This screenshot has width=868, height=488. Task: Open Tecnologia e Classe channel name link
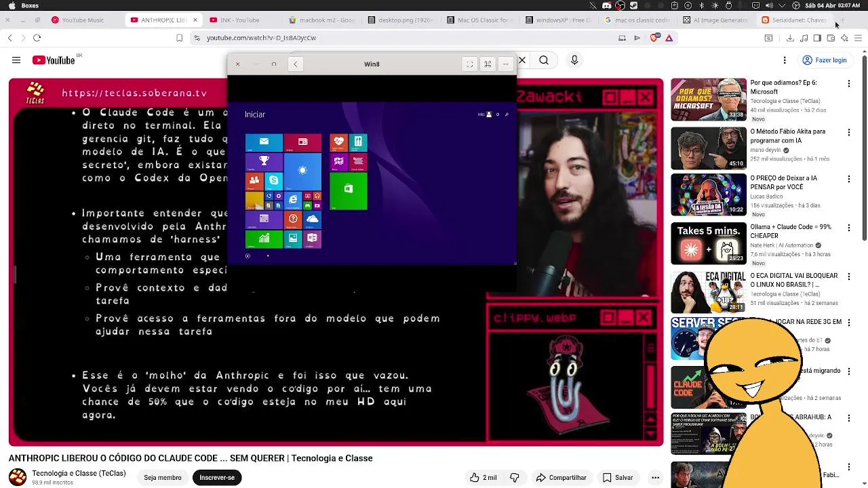79,473
